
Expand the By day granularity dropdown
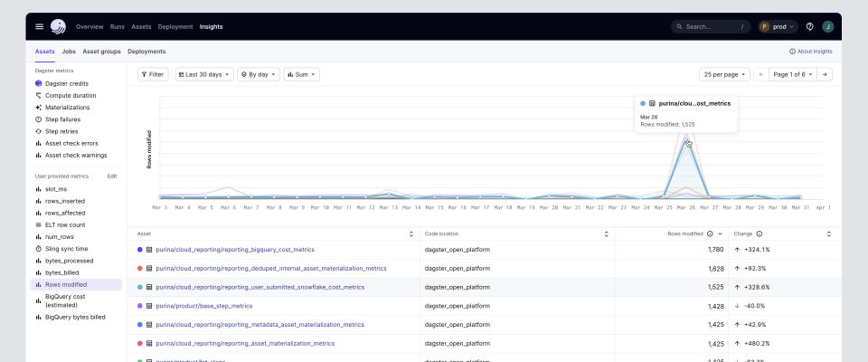pyautogui.click(x=259, y=74)
